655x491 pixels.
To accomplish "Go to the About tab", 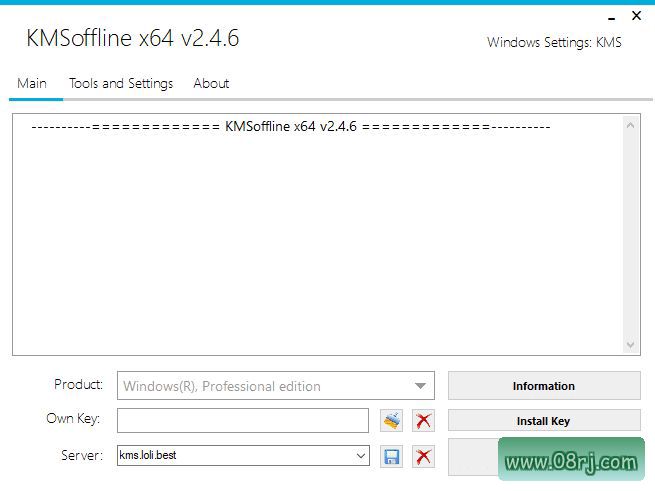I will coord(211,83).
